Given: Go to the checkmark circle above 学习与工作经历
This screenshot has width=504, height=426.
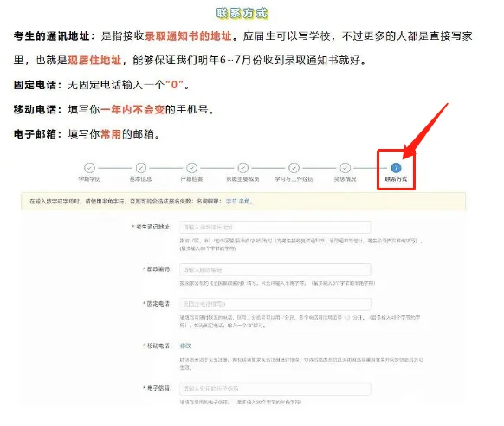Looking at the screenshot, I should click(294, 168).
